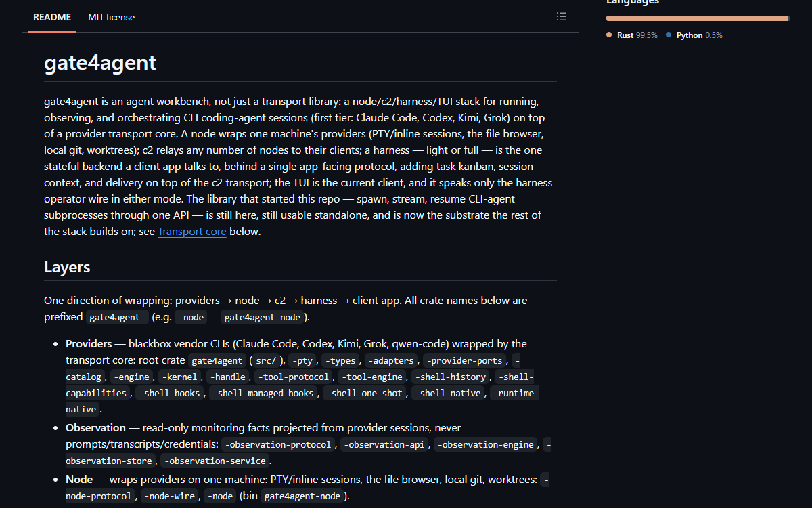
Task: Click the -tool-engine code snippet
Action: pos(373,377)
